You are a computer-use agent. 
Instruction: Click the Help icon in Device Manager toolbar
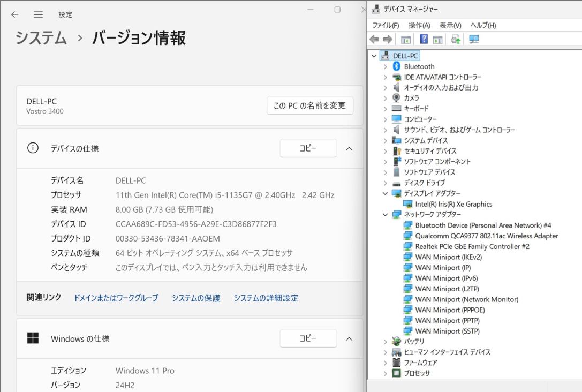(424, 40)
